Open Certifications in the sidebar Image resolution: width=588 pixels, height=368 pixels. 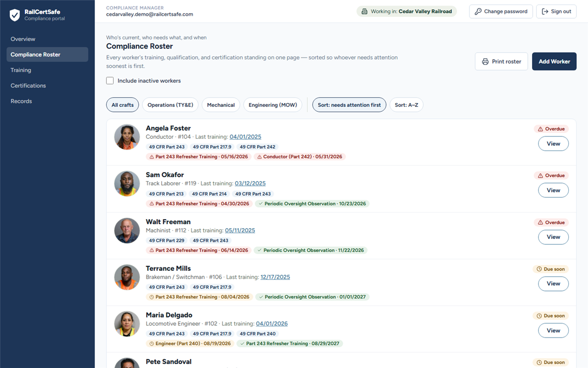[28, 86]
